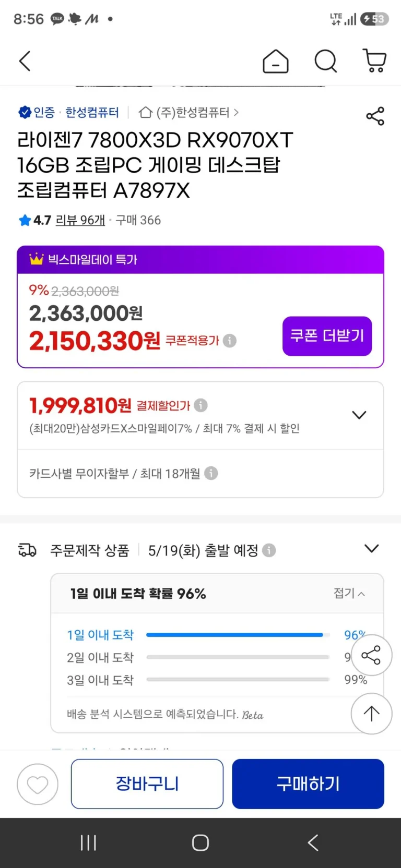Screen dimensions: 401x868
Task: Tap info icon next to 쿠폰적용가
Action: coord(230,341)
